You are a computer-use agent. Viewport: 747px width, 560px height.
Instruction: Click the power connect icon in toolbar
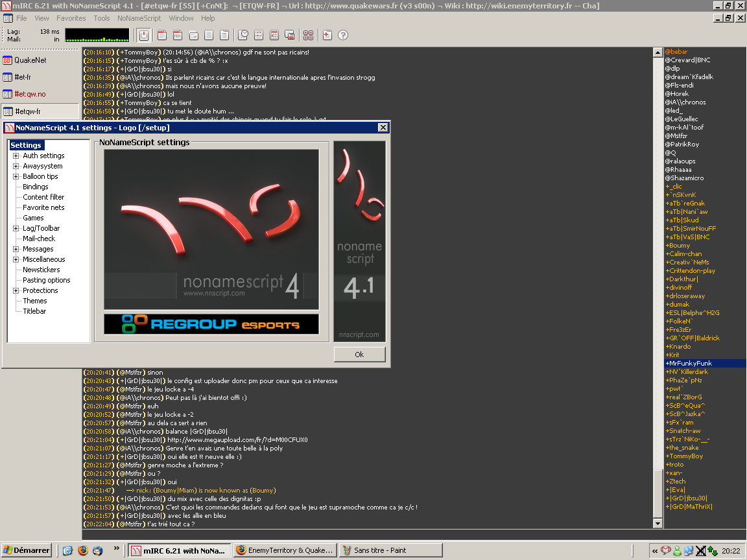click(x=144, y=35)
